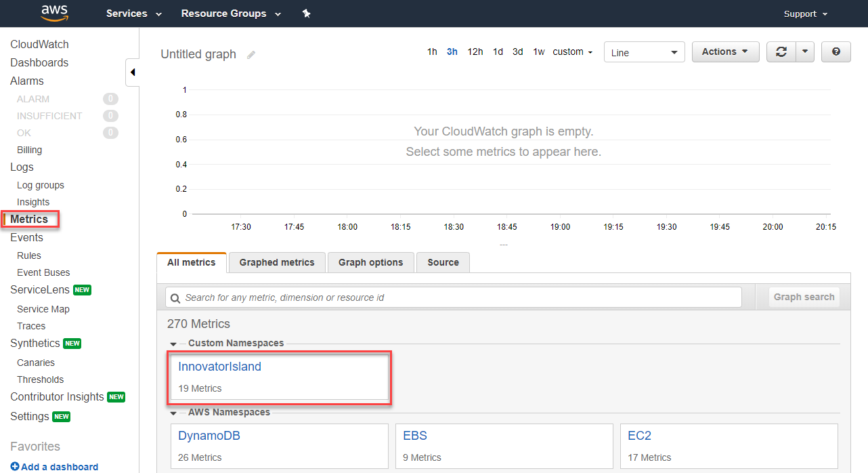Open the Services dropdown menu

tap(134, 14)
